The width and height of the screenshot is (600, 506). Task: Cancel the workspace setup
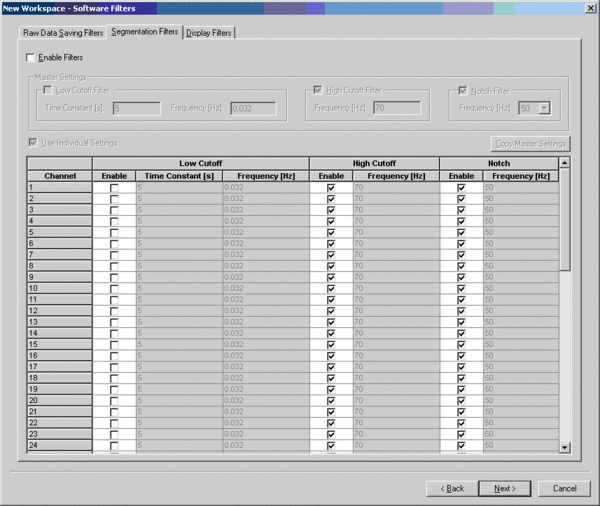pos(564,488)
